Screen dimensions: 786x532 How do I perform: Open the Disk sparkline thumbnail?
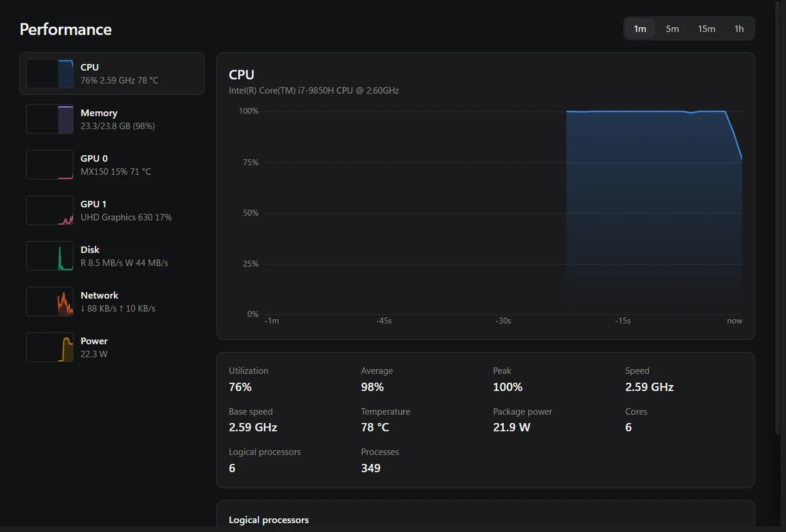click(x=50, y=256)
